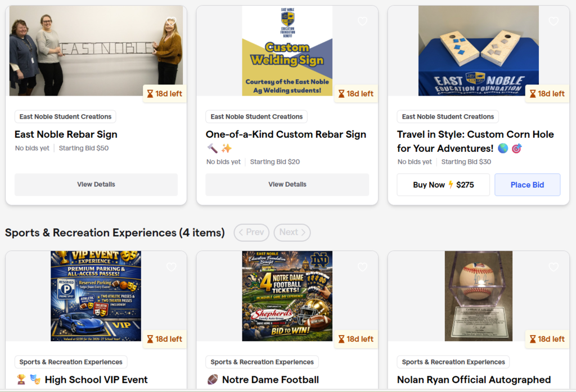Click heart icon on Notre Dame Football card
The width and height of the screenshot is (576, 392).
(362, 267)
